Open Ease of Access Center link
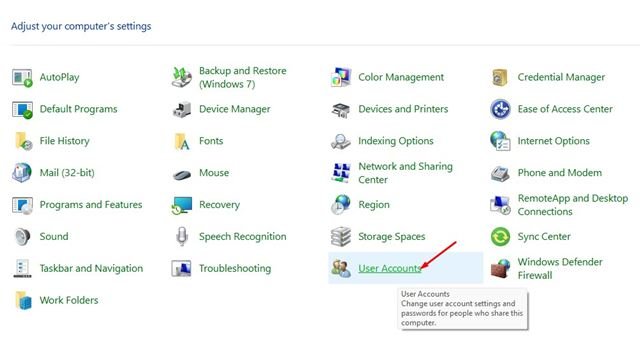 (x=565, y=109)
